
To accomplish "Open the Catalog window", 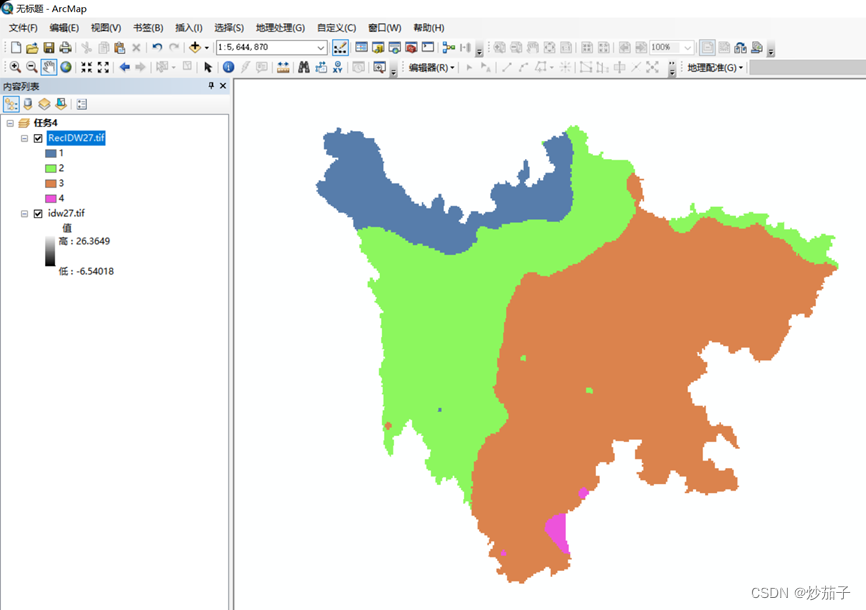I will pos(378,48).
